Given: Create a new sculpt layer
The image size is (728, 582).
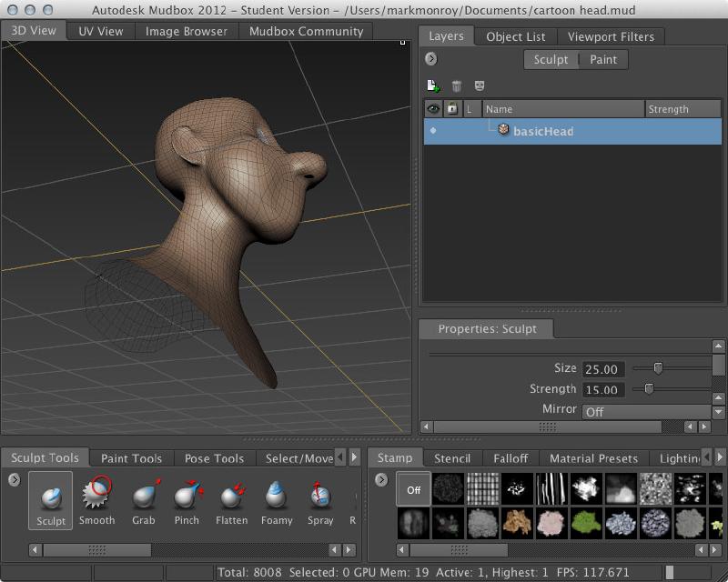Looking at the screenshot, I should [x=431, y=85].
